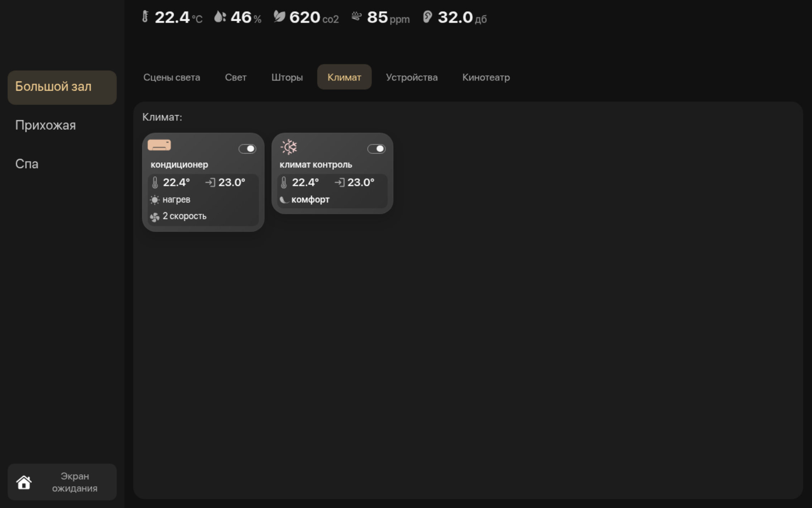The image size is (812, 508).
Task: Click the Климат: section heading
Action: coord(162,117)
